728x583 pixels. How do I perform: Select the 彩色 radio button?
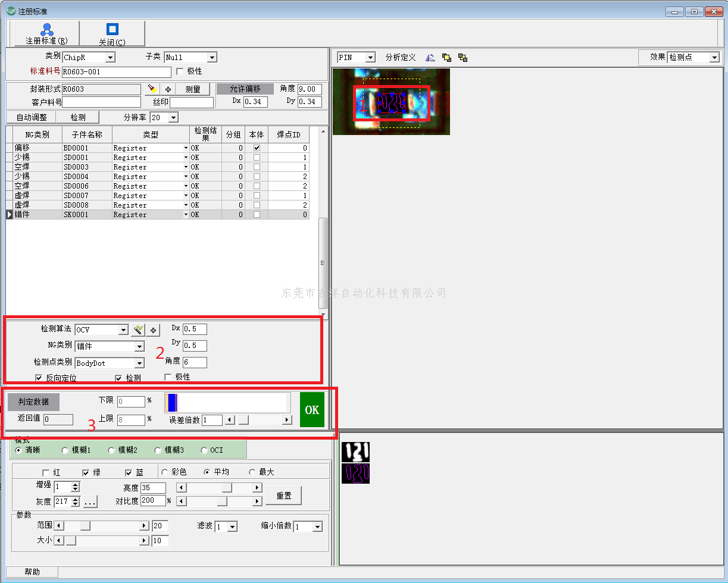click(x=165, y=472)
